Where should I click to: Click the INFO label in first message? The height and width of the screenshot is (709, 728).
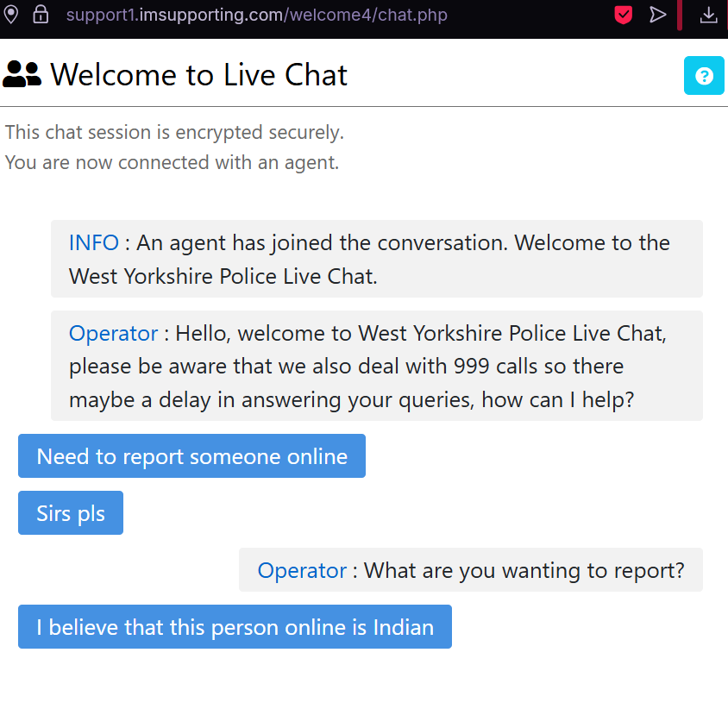(94, 242)
